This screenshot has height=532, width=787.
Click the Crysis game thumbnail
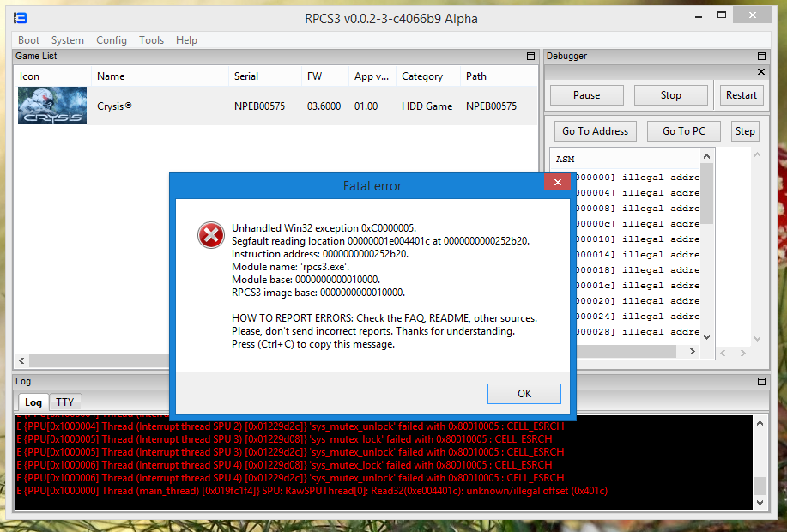[52, 106]
